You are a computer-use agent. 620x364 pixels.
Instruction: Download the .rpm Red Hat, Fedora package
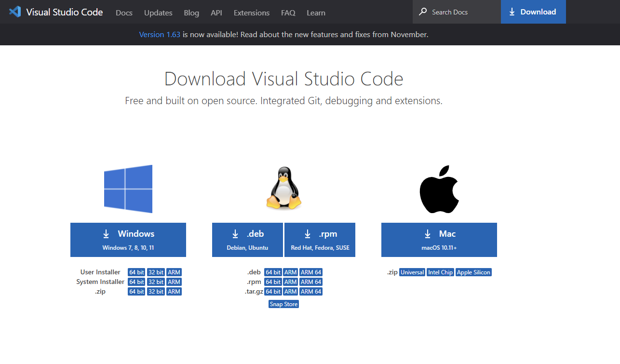point(320,240)
